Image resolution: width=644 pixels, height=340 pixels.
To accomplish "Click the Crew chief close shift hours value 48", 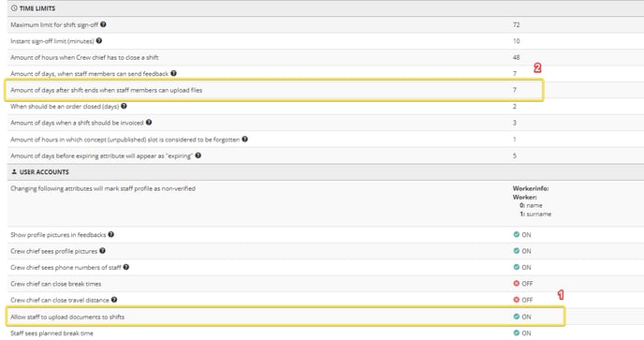I will pyautogui.click(x=517, y=57).
